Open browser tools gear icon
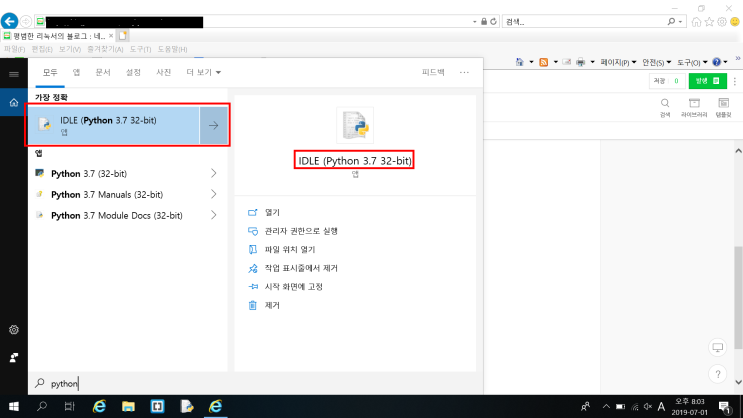The width and height of the screenshot is (743, 418). pyautogui.click(x=722, y=22)
